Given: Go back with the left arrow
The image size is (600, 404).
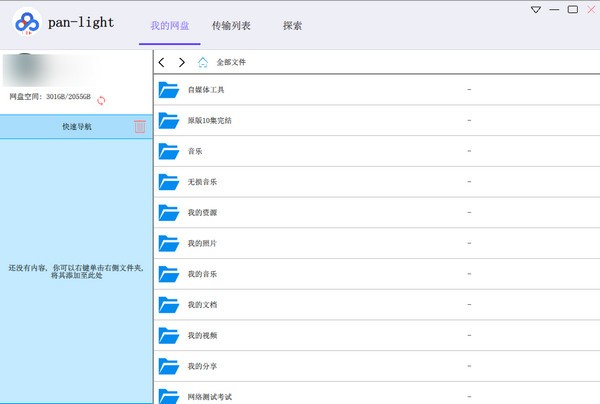Looking at the screenshot, I should 163,62.
